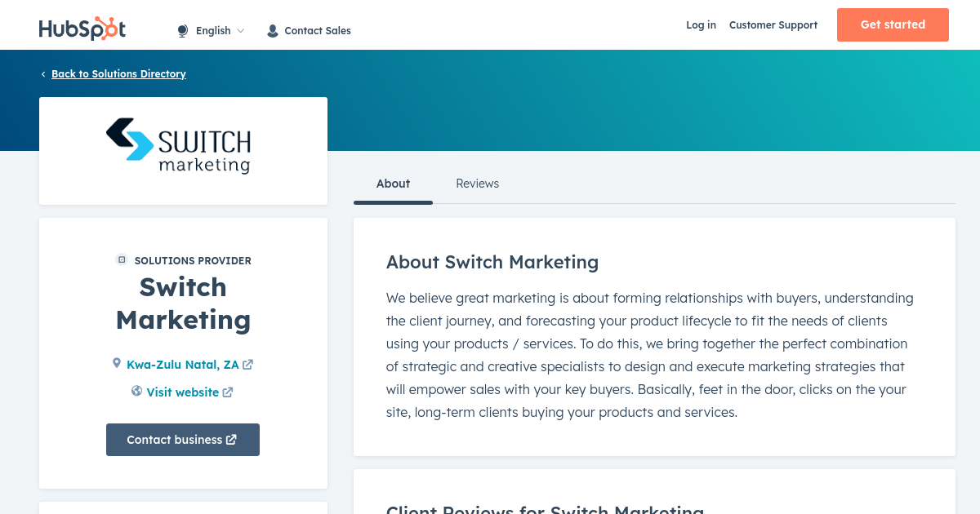
Task: Click the location pin icon
Action: (x=117, y=364)
